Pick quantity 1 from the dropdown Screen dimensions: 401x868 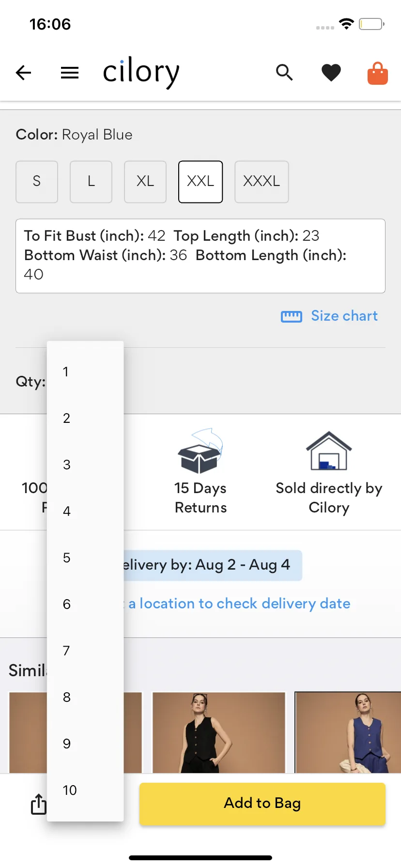click(x=66, y=372)
